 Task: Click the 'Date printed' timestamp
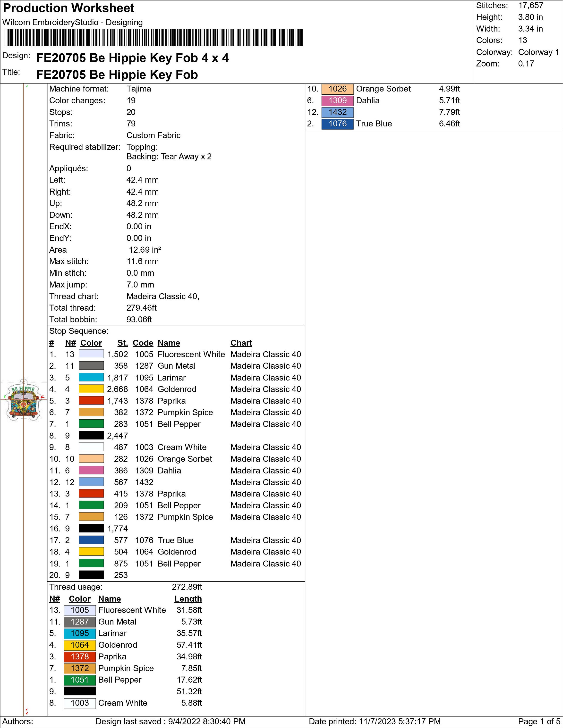pos(375,721)
